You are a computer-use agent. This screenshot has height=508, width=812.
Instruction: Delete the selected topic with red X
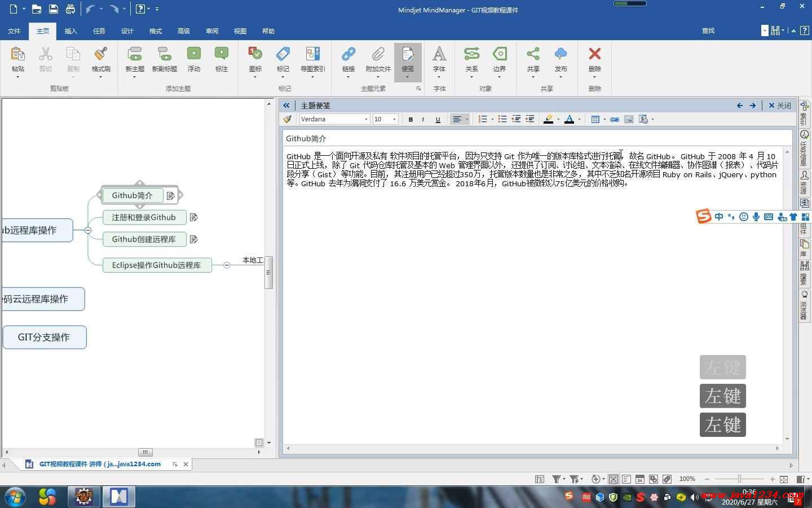click(x=595, y=54)
